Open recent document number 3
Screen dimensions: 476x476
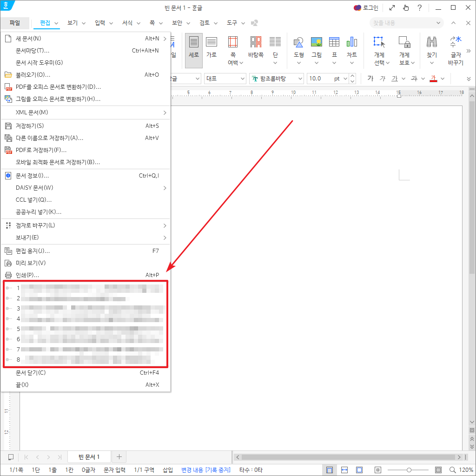click(x=86, y=309)
